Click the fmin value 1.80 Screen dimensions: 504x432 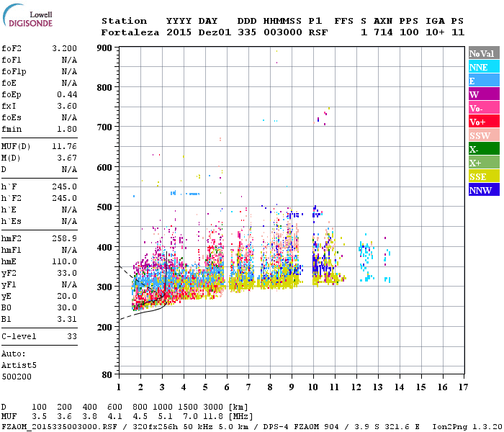pyautogui.click(x=67, y=129)
